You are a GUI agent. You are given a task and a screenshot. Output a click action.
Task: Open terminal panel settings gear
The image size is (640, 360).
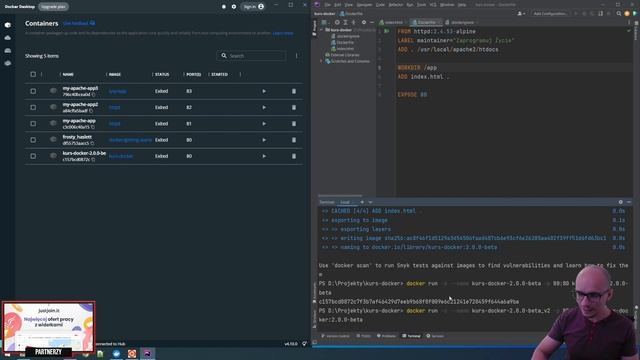pos(620,202)
